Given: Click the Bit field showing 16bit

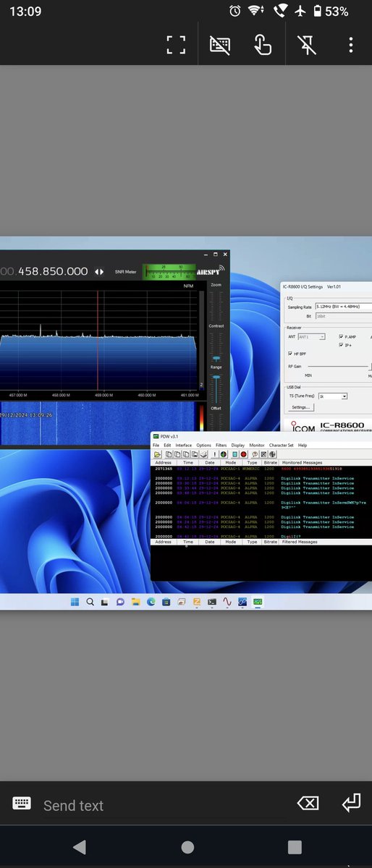Looking at the screenshot, I should click(x=343, y=316).
